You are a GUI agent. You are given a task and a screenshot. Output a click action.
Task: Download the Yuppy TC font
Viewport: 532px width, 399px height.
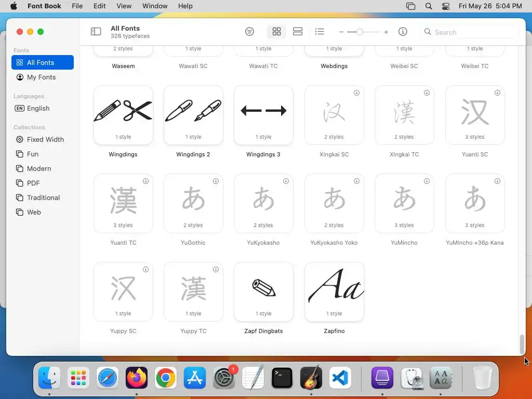pos(216,270)
